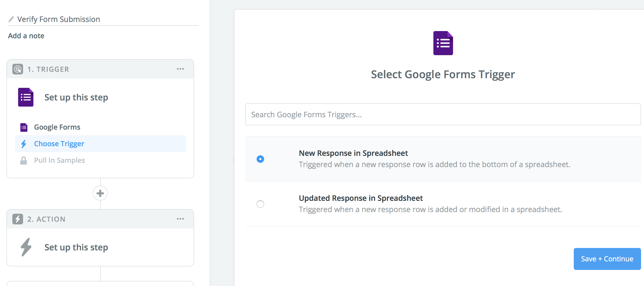The height and width of the screenshot is (286, 644).
Task: Click the blue lightning icon beside Choose Trigger
Action: [24, 144]
